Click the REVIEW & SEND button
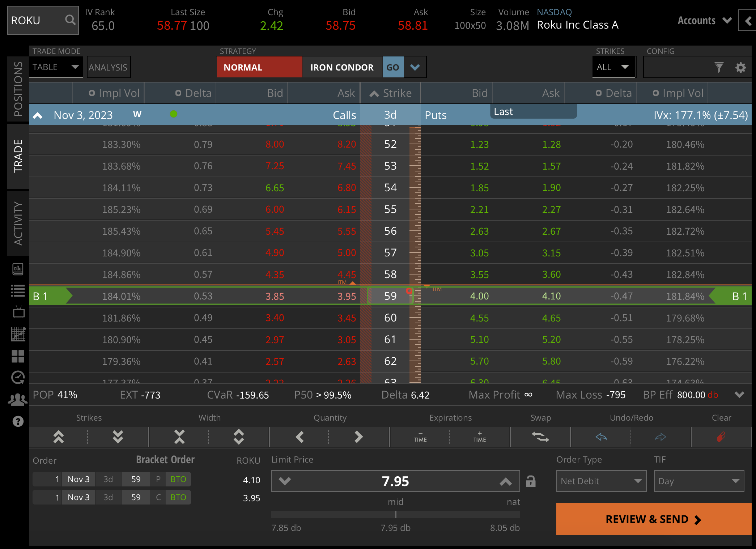756x549 pixels. (653, 519)
